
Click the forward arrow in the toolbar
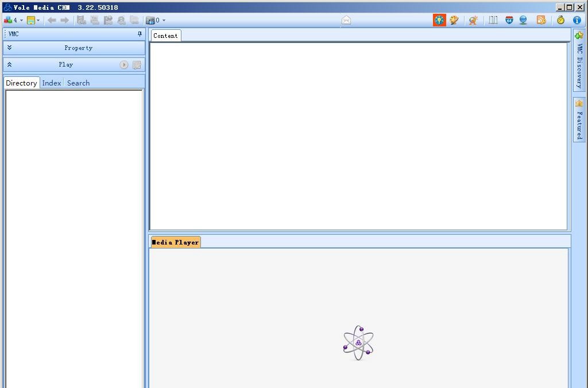coord(64,20)
